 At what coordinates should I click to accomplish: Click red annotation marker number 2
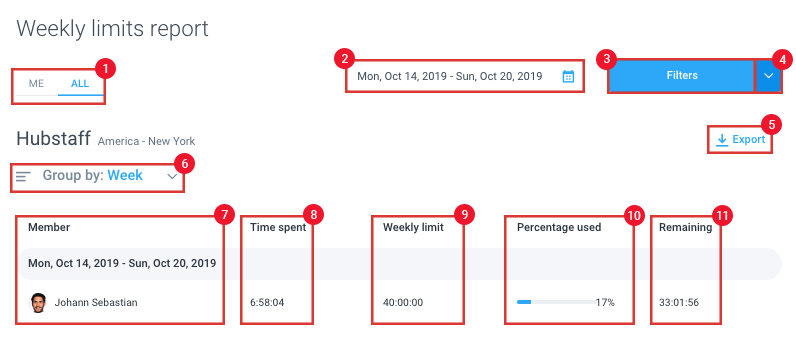point(345,59)
